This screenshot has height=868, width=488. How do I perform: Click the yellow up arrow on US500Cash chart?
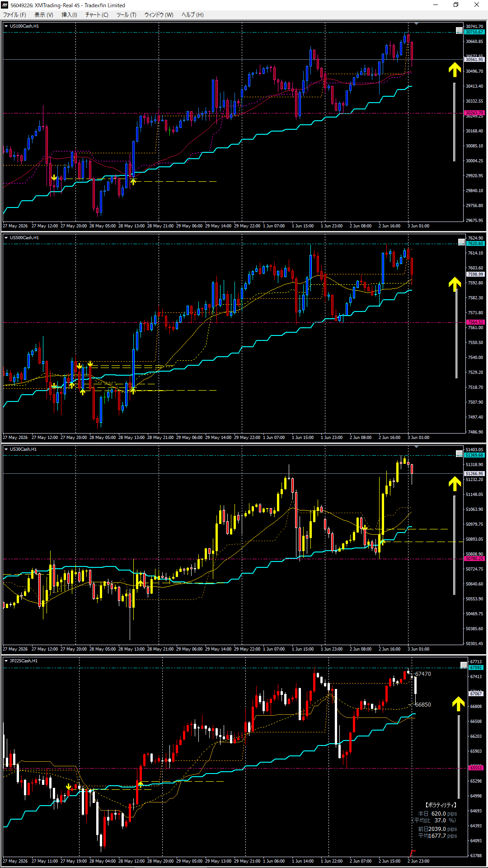pos(455,284)
